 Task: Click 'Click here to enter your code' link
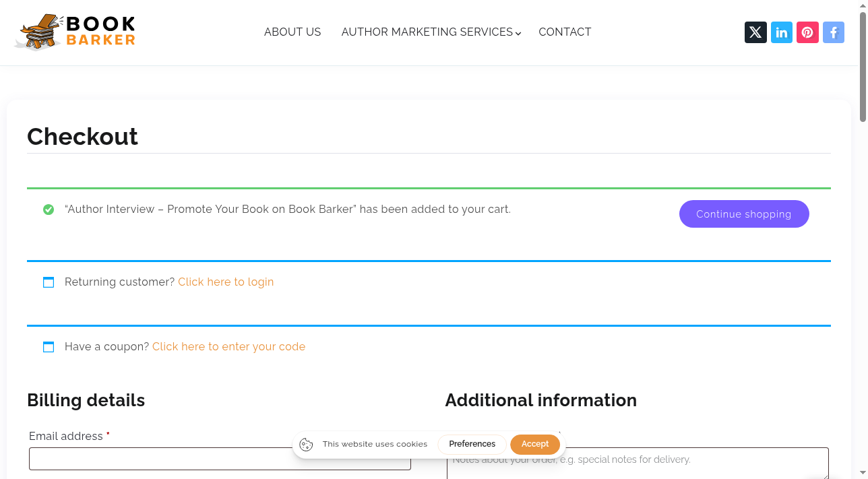pos(228,346)
